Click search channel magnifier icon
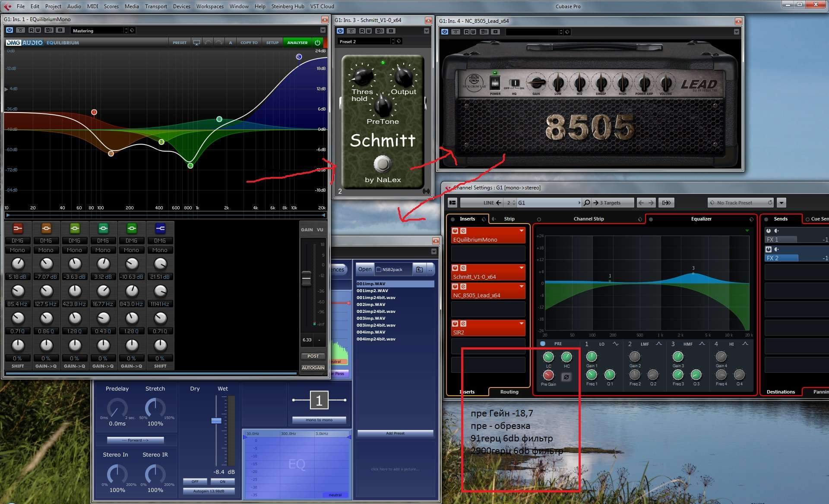Viewport: 829px width, 504px height. point(586,203)
